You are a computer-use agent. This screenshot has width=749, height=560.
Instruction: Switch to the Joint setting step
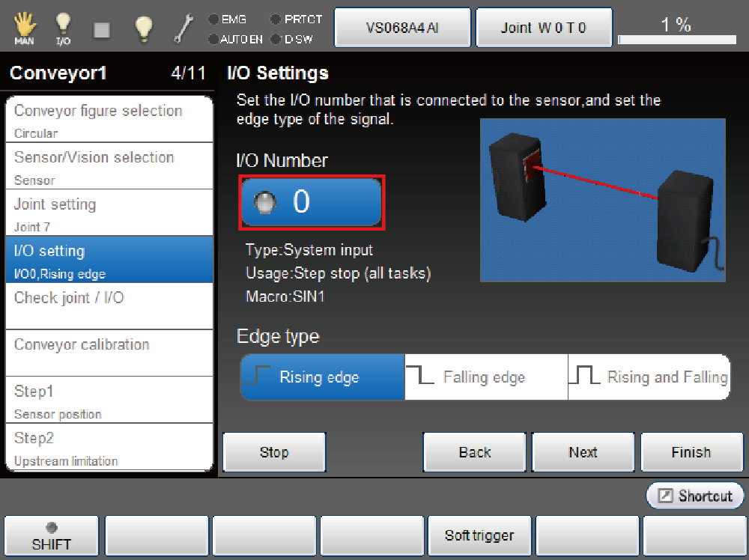[x=109, y=213]
